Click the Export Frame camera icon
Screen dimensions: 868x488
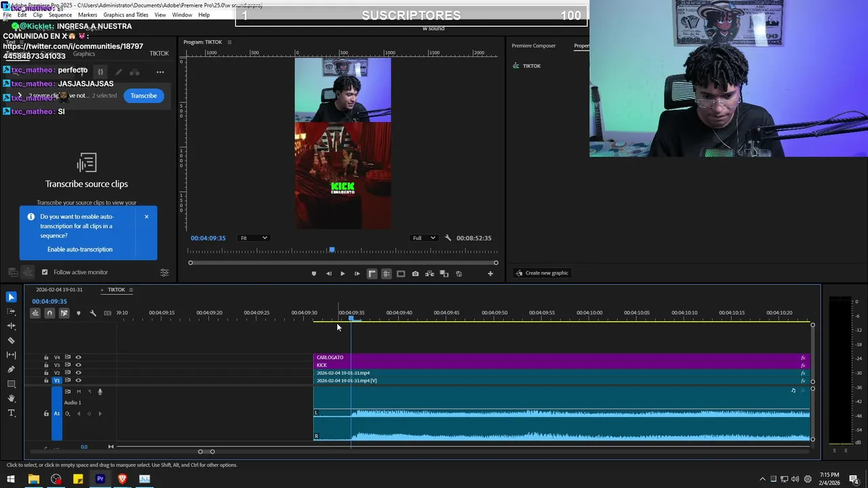[x=415, y=274]
